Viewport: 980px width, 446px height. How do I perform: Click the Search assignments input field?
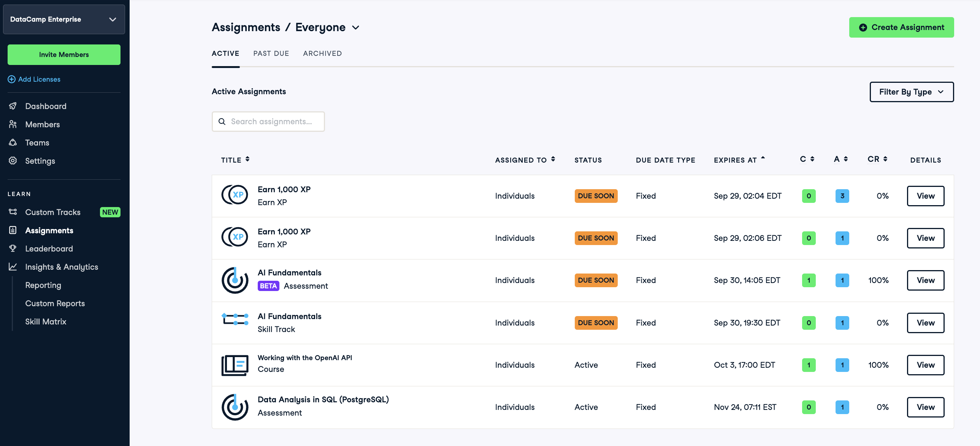pyautogui.click(x=271, y=122)
